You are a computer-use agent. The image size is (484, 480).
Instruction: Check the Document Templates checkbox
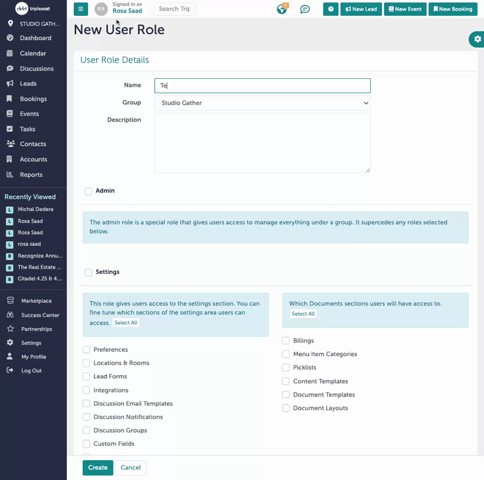[286, 394]
